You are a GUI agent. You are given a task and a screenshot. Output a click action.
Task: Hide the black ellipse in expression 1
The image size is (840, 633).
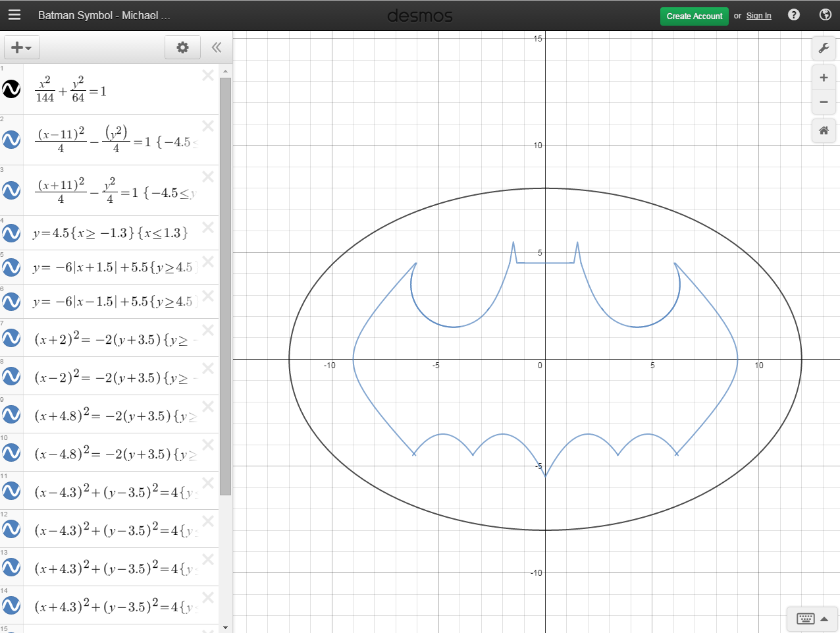[11, 89]
